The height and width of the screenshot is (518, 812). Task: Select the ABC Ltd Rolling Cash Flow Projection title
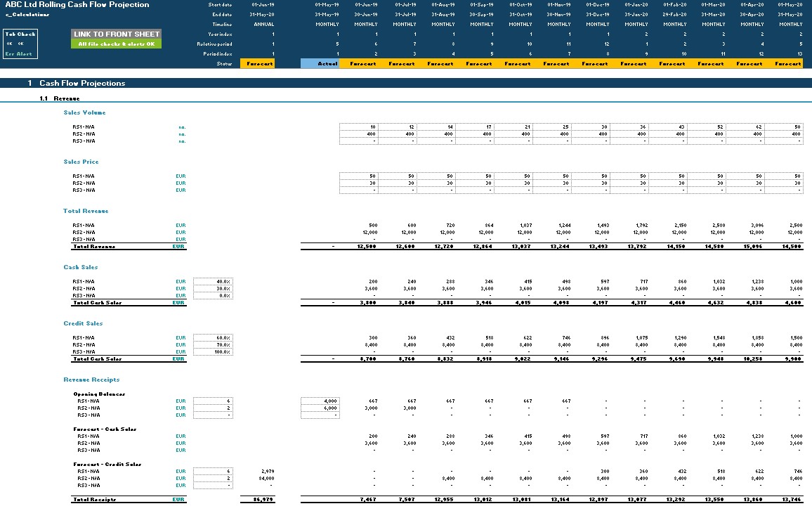[x=77, y=5]
